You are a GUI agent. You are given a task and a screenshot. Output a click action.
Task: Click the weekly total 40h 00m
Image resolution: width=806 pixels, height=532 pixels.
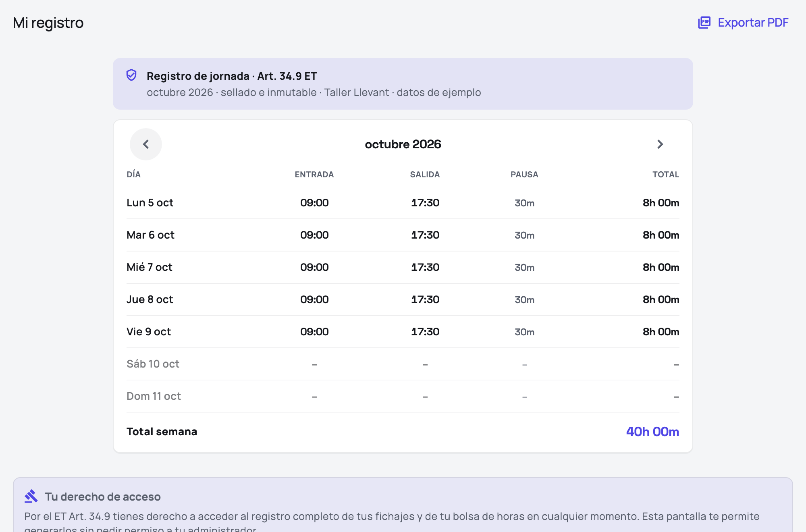coord(652,432)
